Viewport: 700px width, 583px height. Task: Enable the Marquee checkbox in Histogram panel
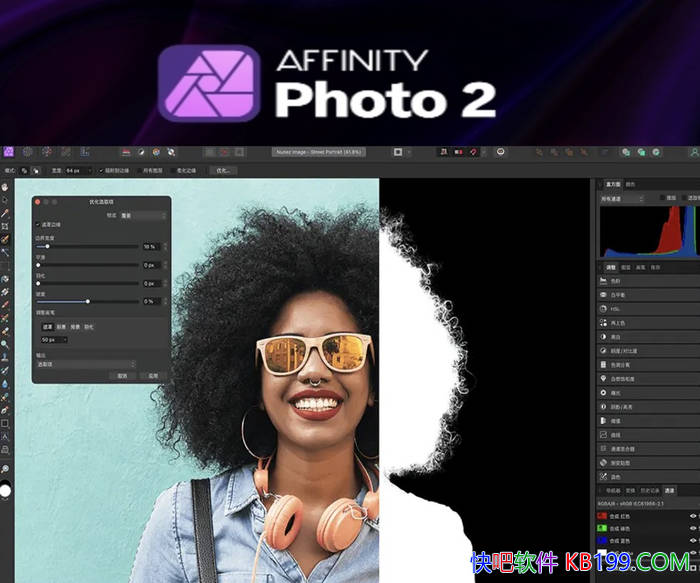point(683,198)
